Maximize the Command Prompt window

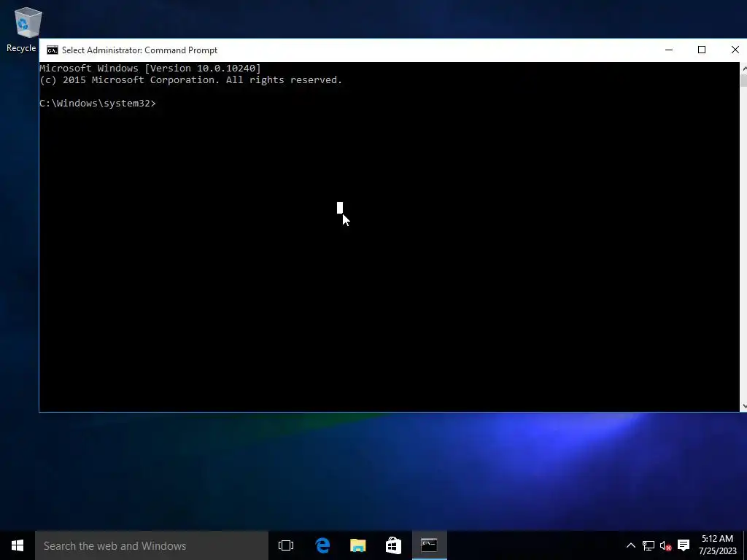coord(702,50)
